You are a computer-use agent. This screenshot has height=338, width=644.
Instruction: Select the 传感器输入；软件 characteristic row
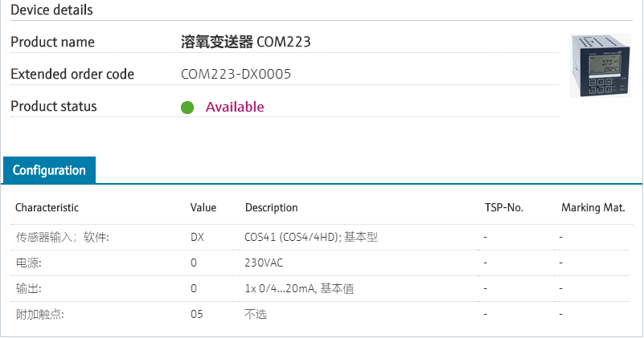pyautogui.click(x=320, y=237)
